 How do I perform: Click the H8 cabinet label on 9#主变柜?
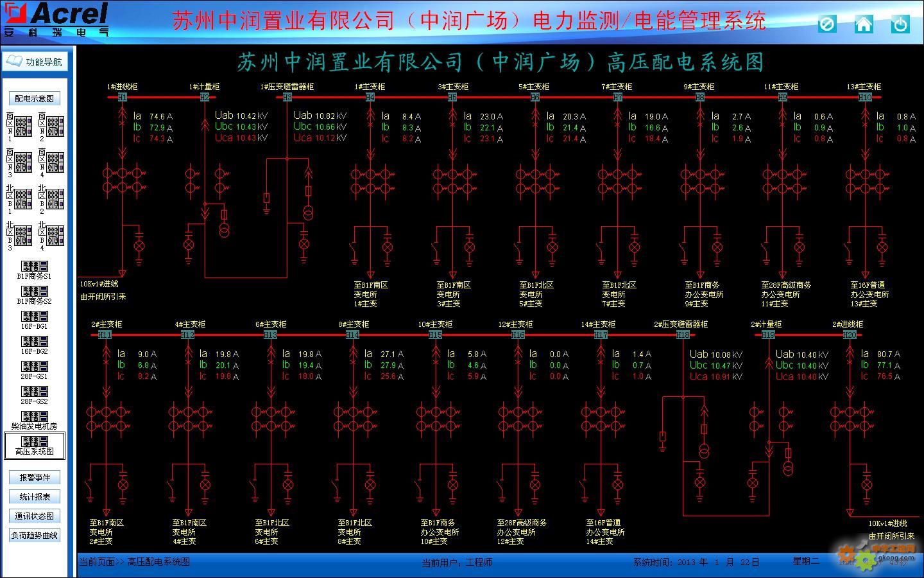pyautogui.click(x=700, y=98)
